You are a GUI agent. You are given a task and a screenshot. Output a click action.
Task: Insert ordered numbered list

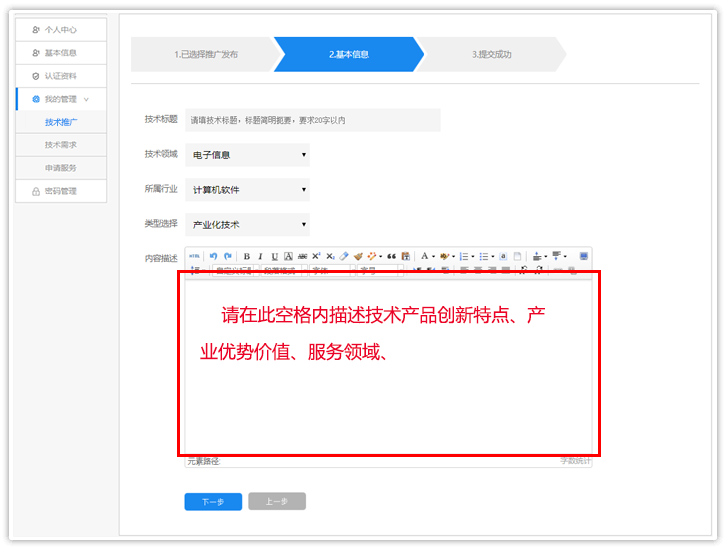(463, 256)
